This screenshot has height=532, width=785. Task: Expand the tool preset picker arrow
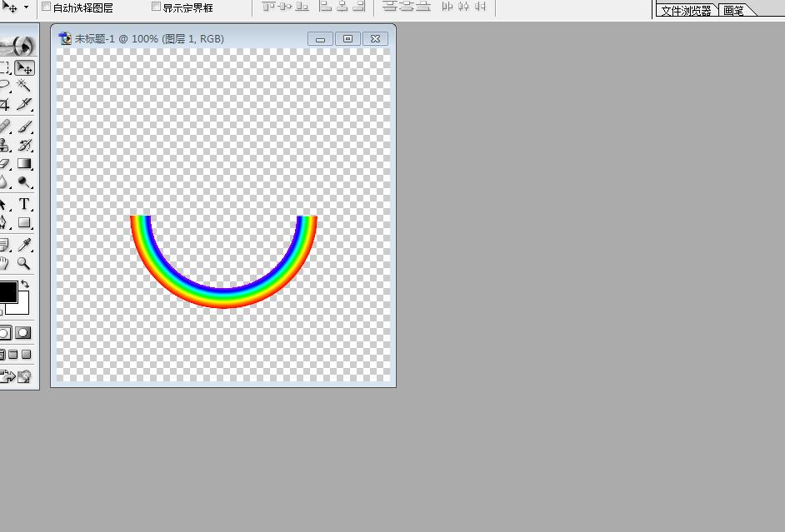point(26,7)
